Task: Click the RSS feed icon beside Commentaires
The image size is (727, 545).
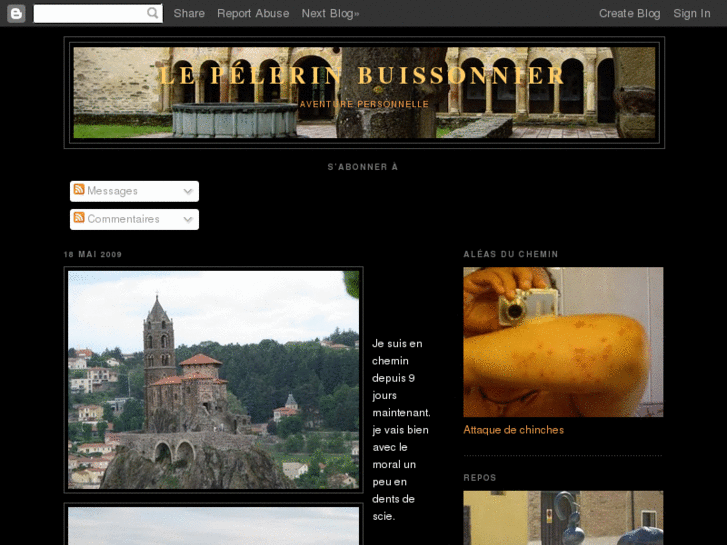Action: 79,217
